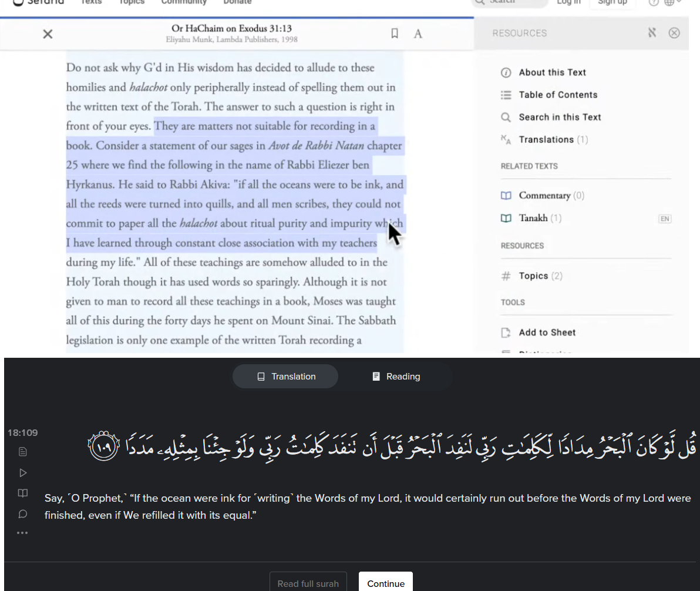Click the Or HaChaim on Exodus 31:13 title
Viewport: 700px width, 591px height.
tap(232, 28)
